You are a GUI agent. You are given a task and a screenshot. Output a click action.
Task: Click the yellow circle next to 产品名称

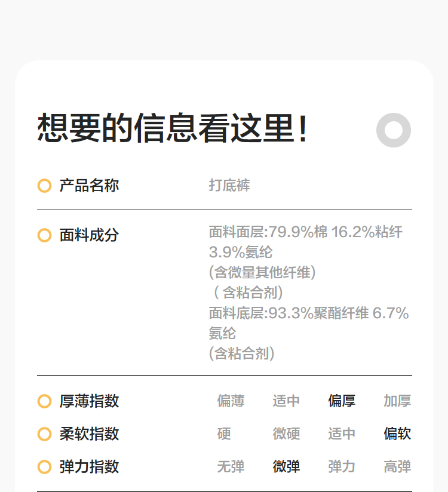tap(44, 186)
